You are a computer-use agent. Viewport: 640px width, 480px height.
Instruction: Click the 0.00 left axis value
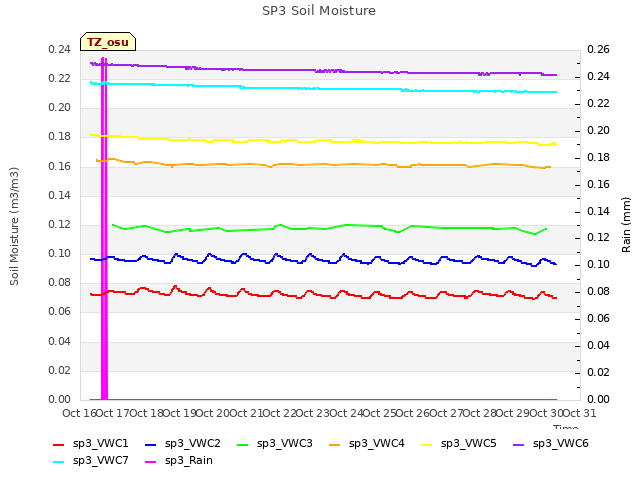click(x=60, y=399)
